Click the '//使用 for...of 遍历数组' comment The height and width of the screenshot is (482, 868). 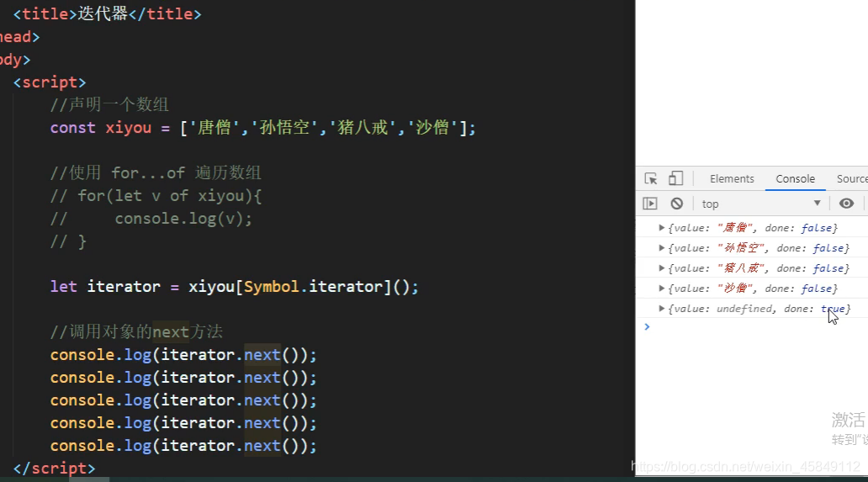click(156, 172)
